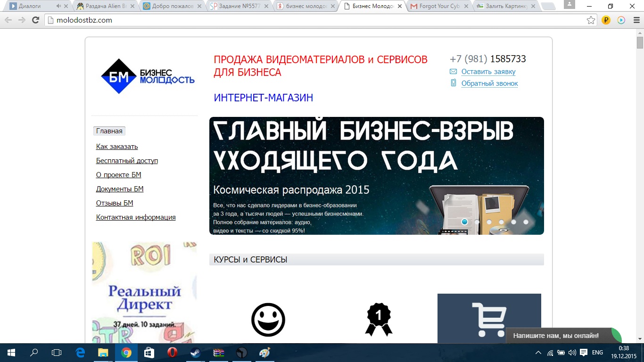
Task: Select the second banner slide dot
Action: (x=477, y=222)
